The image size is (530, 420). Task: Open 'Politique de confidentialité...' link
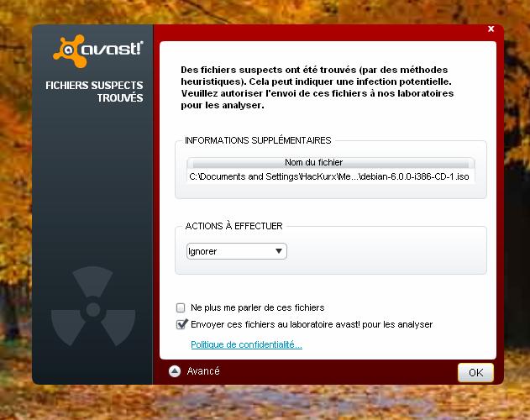pos(246,344)
